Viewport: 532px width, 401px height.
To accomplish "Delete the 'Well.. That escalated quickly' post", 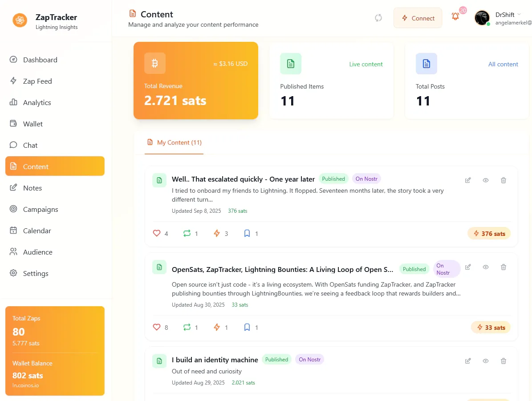I will [x=504, y=180].
